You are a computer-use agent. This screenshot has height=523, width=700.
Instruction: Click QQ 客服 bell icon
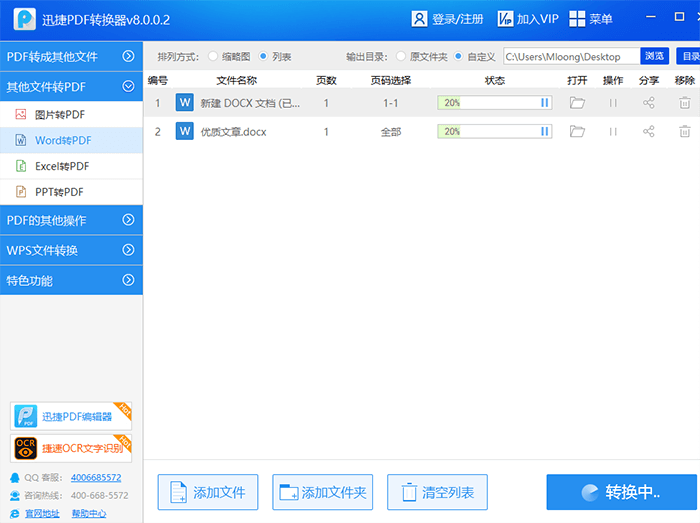(15, 478)
